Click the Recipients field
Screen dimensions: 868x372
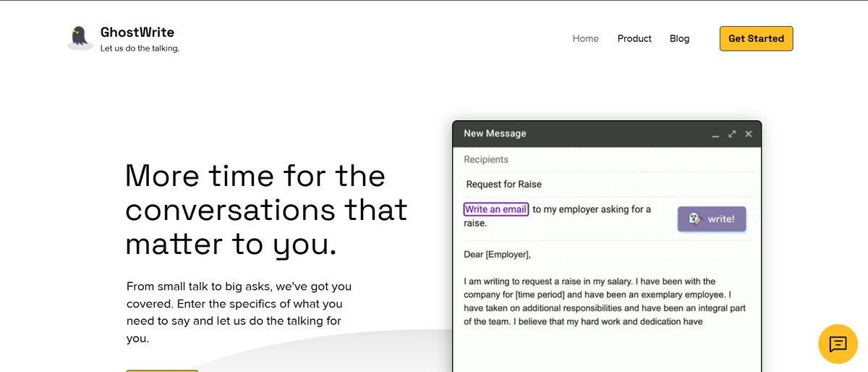tap(608, 159)
